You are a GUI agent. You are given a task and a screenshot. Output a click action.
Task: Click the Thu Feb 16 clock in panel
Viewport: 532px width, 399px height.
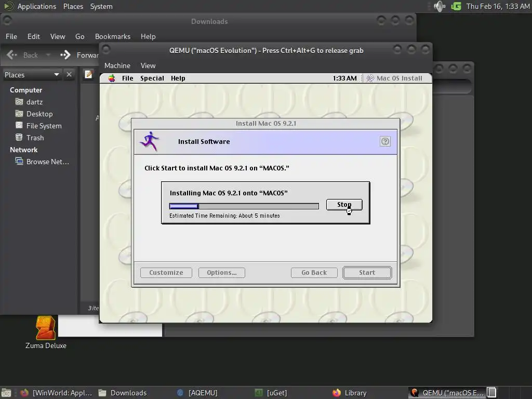498,6
